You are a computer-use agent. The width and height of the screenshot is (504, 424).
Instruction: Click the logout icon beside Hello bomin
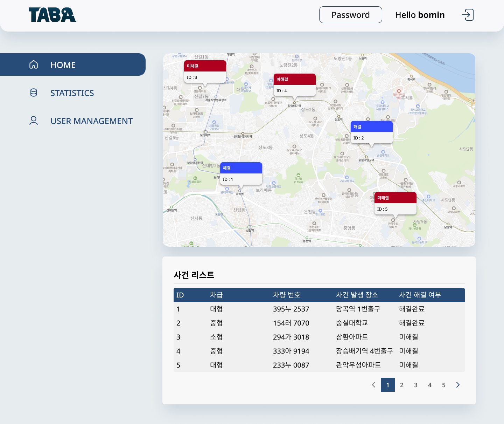pyautogui.click(x=467, y=15)
